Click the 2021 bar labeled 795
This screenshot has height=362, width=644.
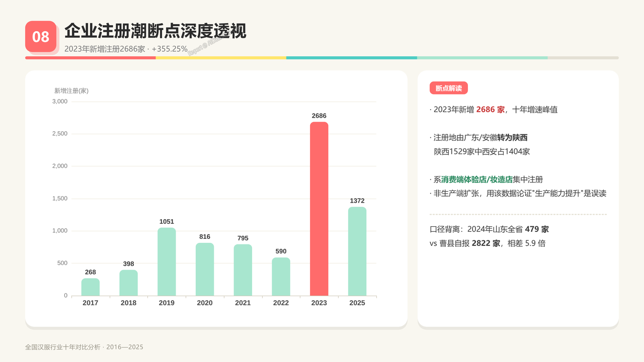[x=243, y=270]
